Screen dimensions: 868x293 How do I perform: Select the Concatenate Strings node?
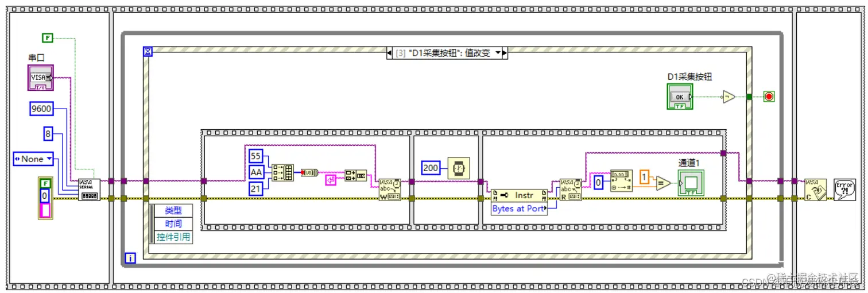click(356, 176)
